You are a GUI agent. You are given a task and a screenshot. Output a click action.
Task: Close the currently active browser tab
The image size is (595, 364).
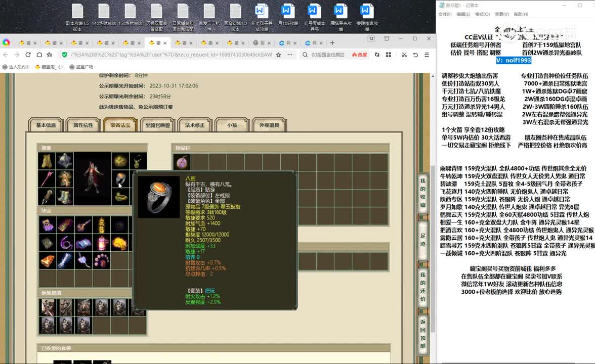[165, 43]
